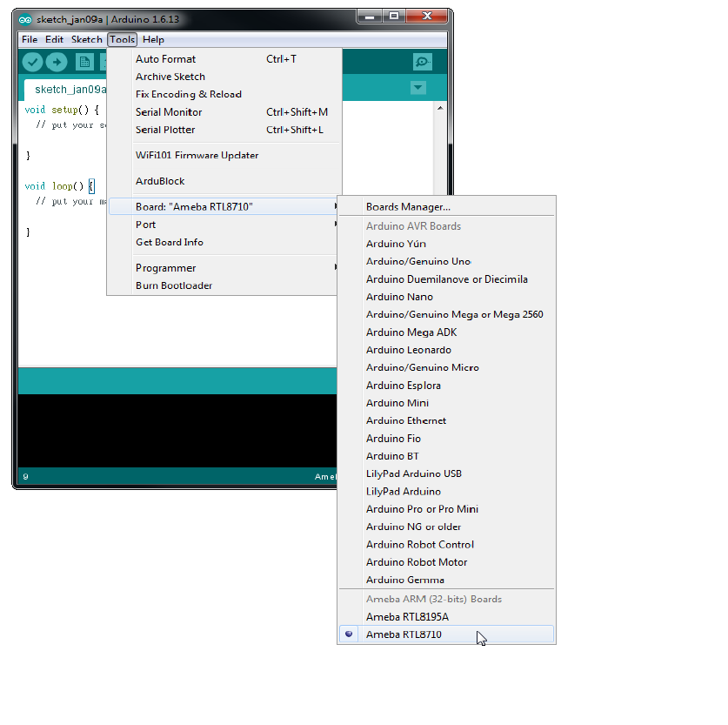Select Arduino Esplora board
The height and width of the screenshot is (725, 728).
point(447,386)
